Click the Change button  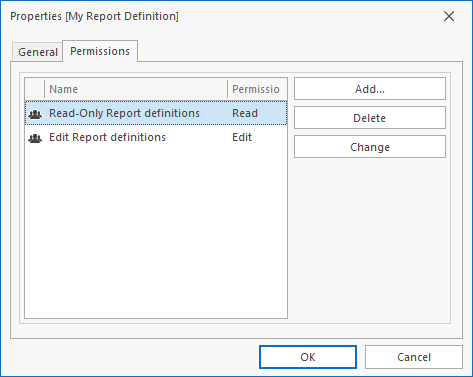pos(370,147)
